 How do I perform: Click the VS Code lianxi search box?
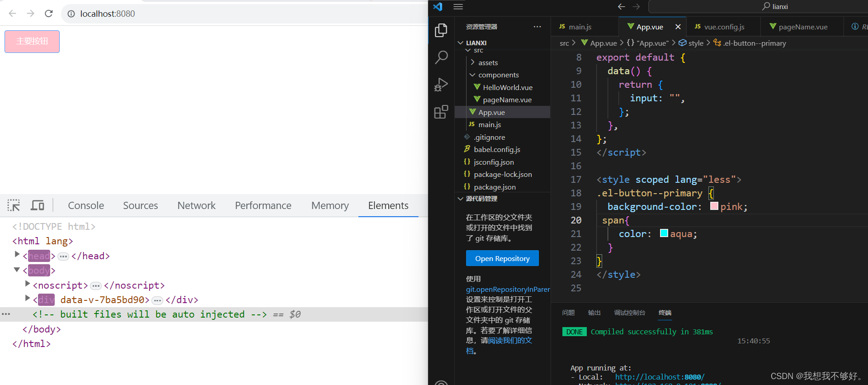click(758, 6)
